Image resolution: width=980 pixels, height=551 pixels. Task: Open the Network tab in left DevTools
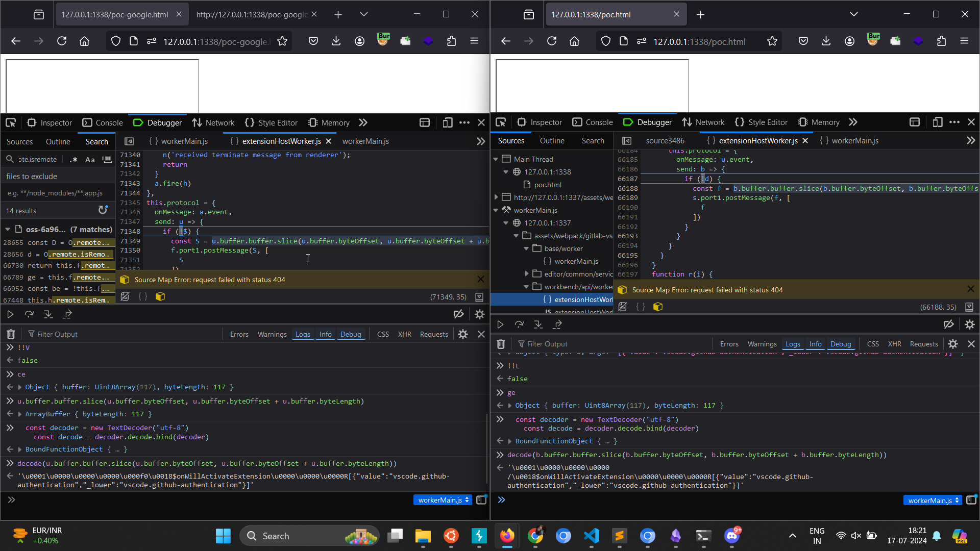tap(213, 122)
